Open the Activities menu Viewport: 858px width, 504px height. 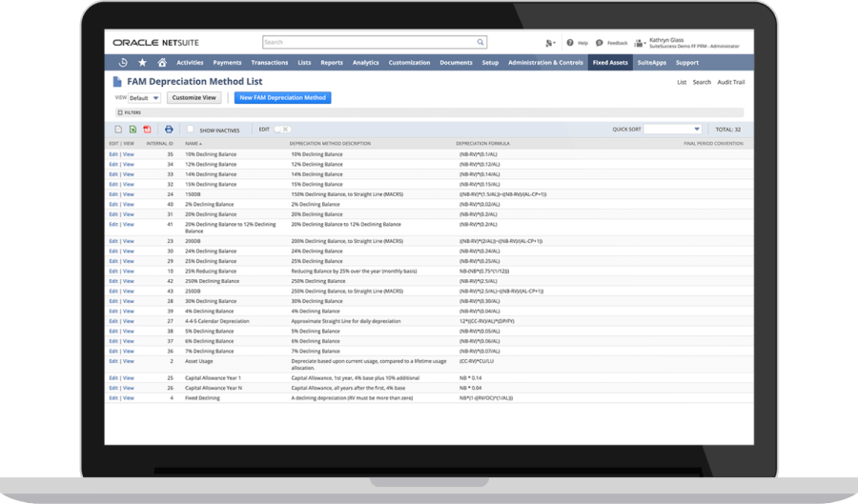pyautogui.click(x=190, y=63)
